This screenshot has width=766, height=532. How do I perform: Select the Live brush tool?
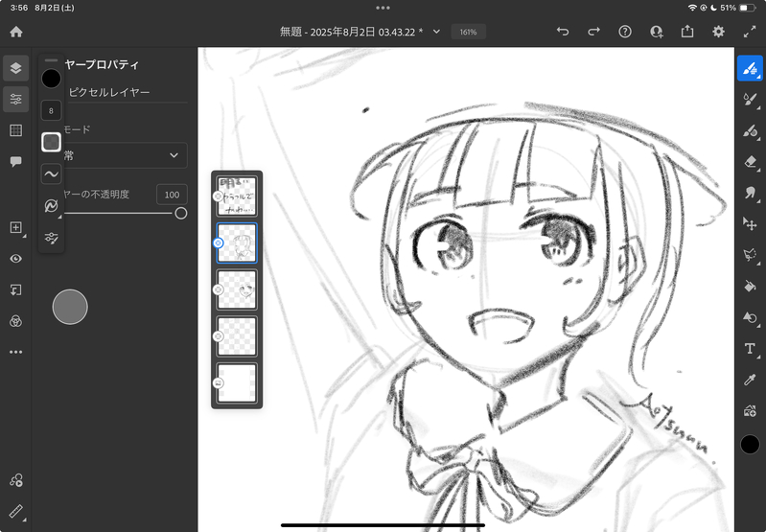point(750,100)
